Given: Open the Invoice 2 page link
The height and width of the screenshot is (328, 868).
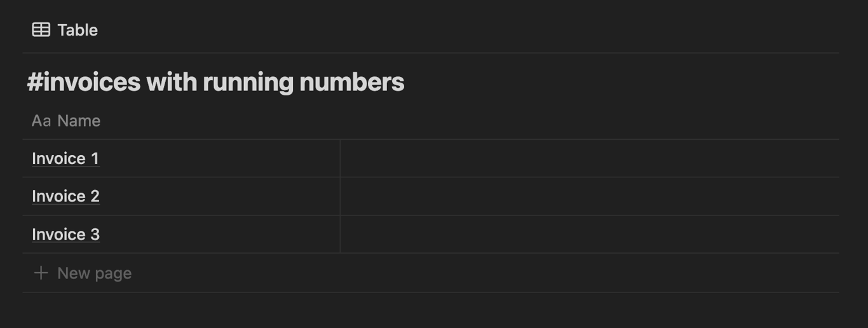Looking at the screenshot, I should pyautogui.click(x=65, y=196).
